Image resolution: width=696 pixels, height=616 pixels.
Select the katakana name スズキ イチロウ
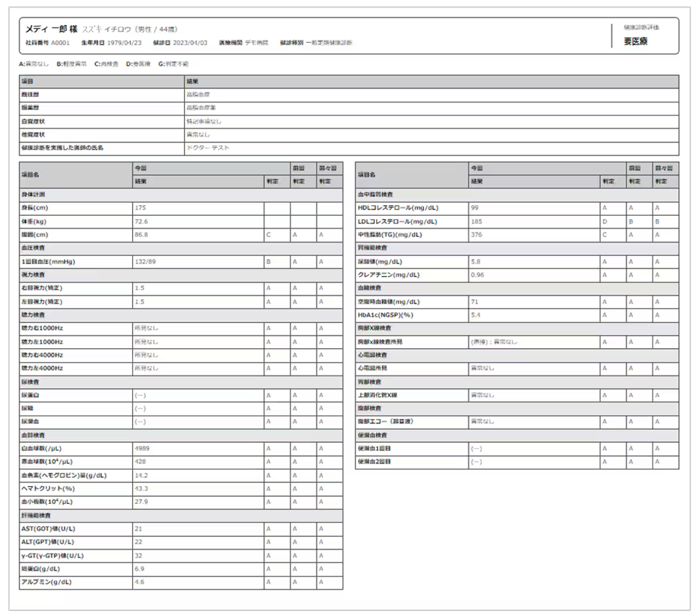click(x=107, y=29)
